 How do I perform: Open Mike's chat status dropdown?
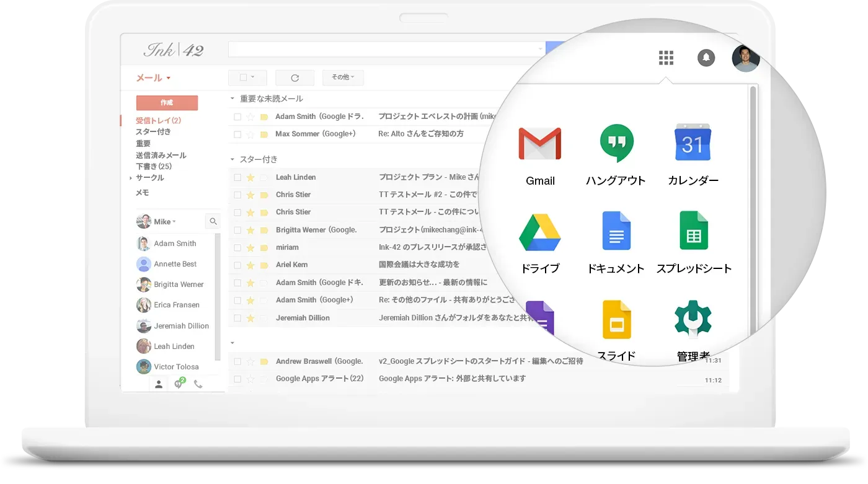[x=174, y=222]
